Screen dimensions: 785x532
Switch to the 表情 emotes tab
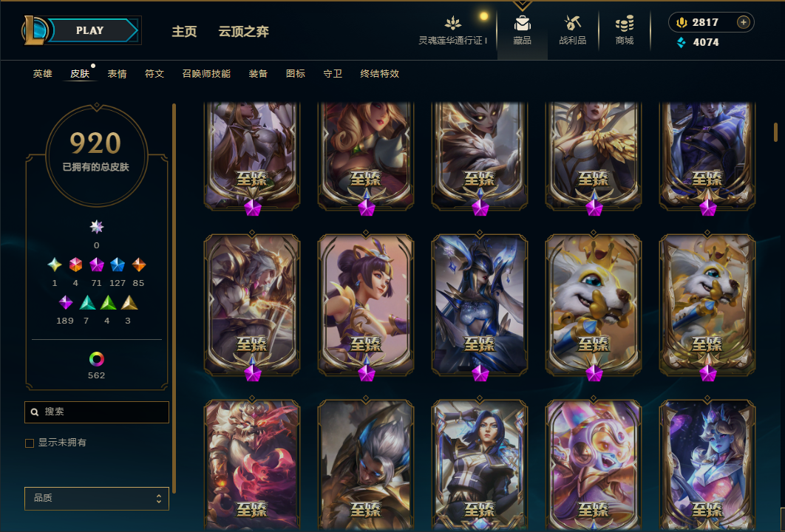[x=117, y=74]
